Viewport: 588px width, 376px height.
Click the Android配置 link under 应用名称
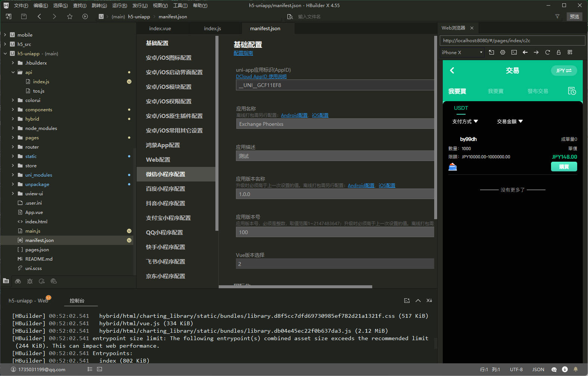coord(294,115)
